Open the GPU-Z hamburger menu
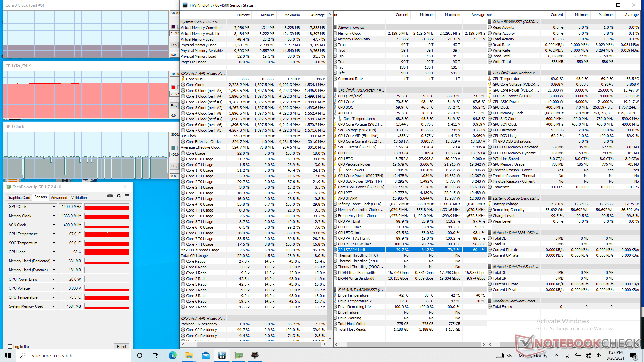This screenshot has height=362, width=644. tap(127, 196)
